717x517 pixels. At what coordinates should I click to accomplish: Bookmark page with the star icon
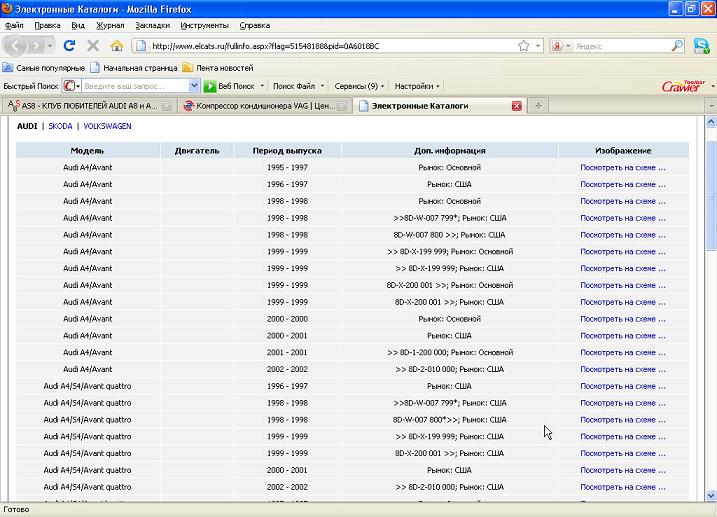point(524,46)
